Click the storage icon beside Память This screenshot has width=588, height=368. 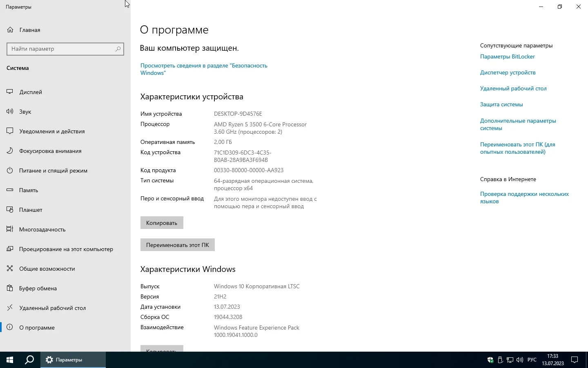(10, 190)
